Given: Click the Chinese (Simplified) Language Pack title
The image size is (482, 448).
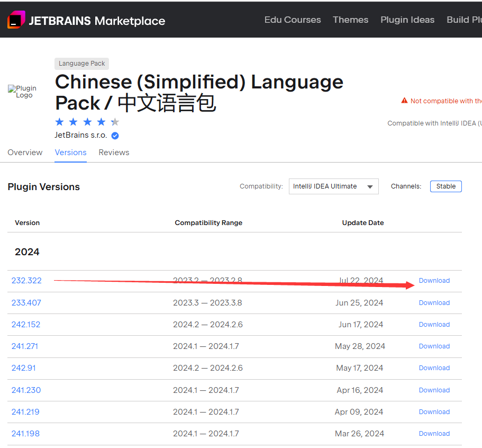Looking at the screenshot, I should 199,92.
